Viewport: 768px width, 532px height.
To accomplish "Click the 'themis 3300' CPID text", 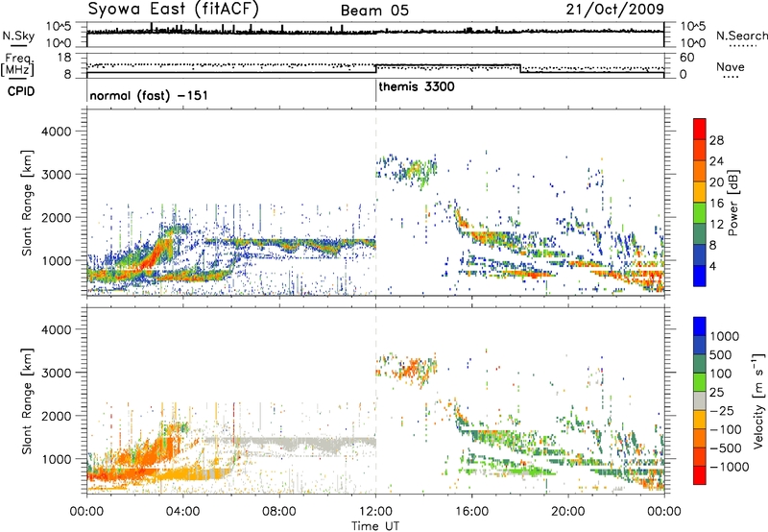I will [x=417, y=86].
